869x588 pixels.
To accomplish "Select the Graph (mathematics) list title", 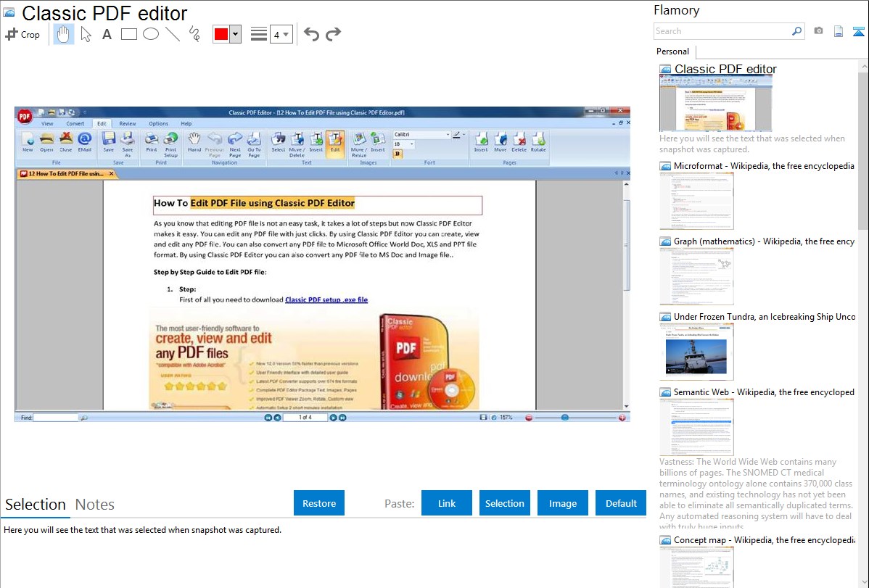I will 764,241.
